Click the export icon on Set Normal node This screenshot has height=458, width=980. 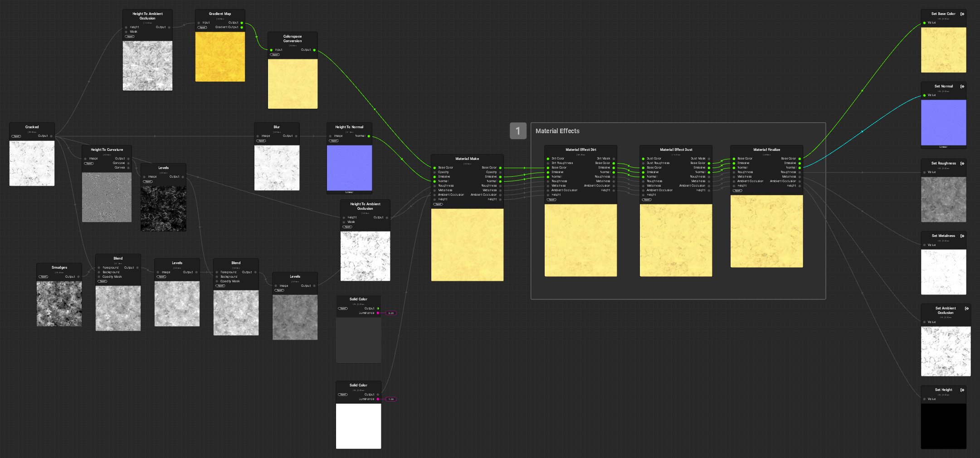pos(962,87)
